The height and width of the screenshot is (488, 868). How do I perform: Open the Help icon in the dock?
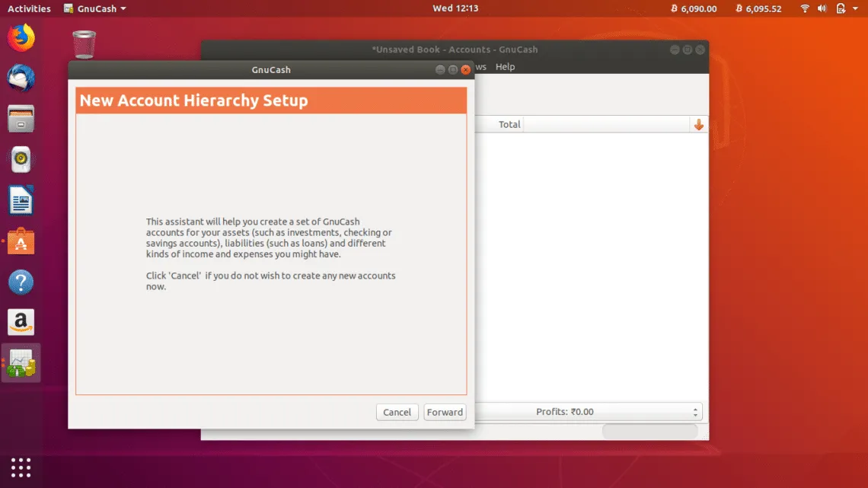[x=21, y=282]
